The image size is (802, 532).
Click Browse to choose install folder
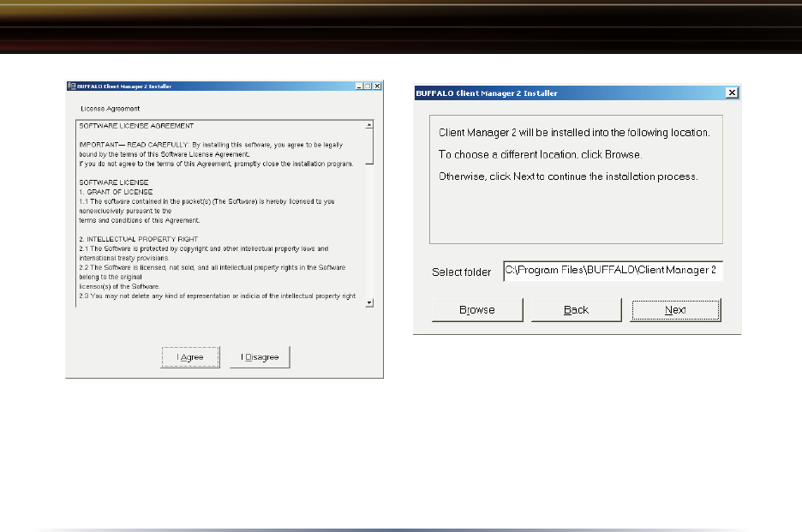click(477, 310)
